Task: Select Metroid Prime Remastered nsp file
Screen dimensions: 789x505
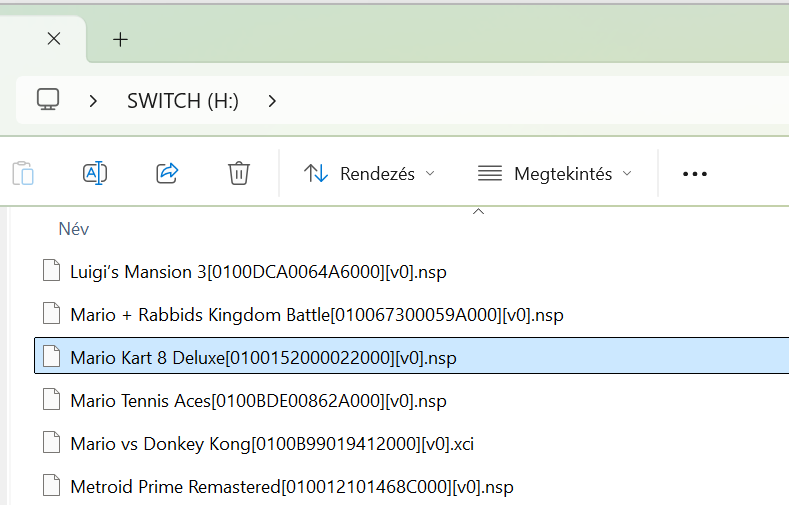Action: tap(292, 486)
